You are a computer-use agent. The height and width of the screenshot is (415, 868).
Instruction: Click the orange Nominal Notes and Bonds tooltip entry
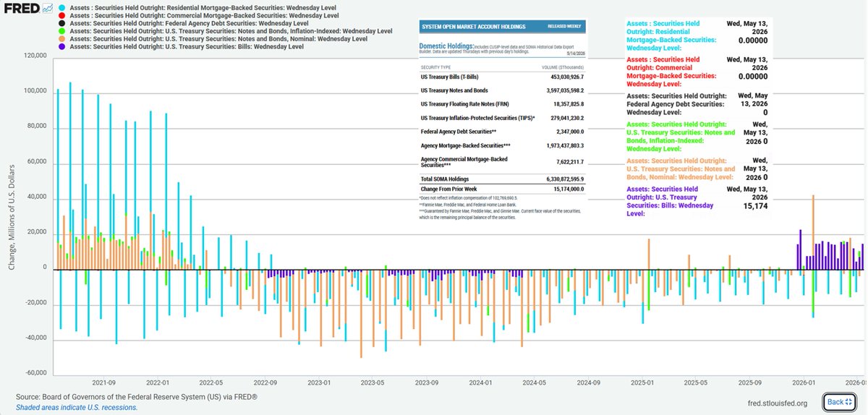click(681, 168)
